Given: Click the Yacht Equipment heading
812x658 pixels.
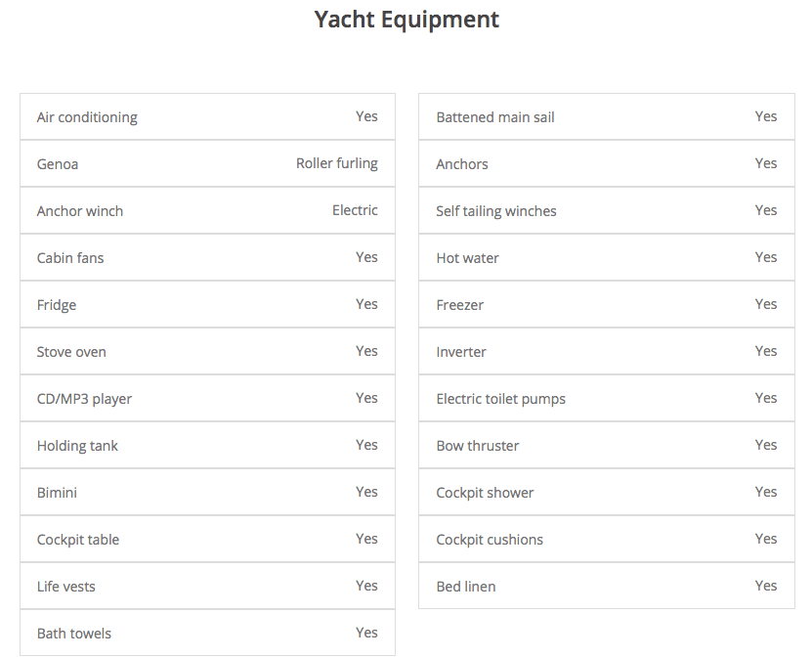Looking at the screenshot, I should pyautogui.click(x=406, y=20).
